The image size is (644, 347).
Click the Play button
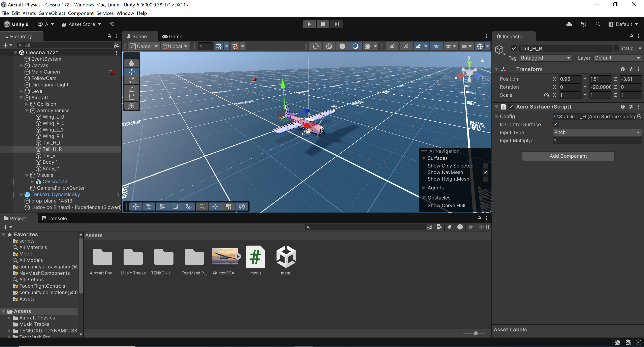click(x=309, y=24)
